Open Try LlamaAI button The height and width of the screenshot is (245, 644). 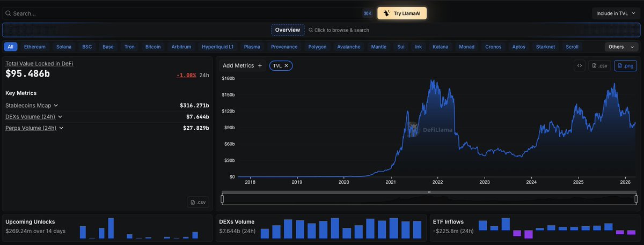(402, 13)
